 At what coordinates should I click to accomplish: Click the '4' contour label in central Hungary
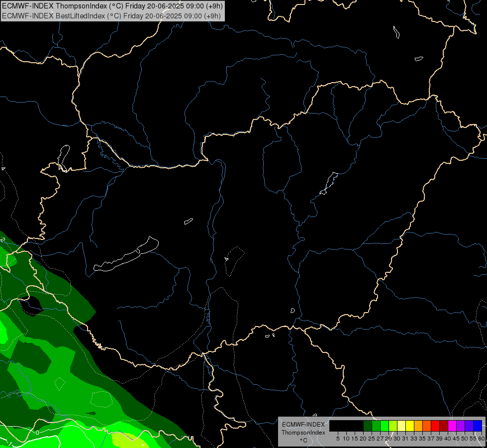[227, 259]
